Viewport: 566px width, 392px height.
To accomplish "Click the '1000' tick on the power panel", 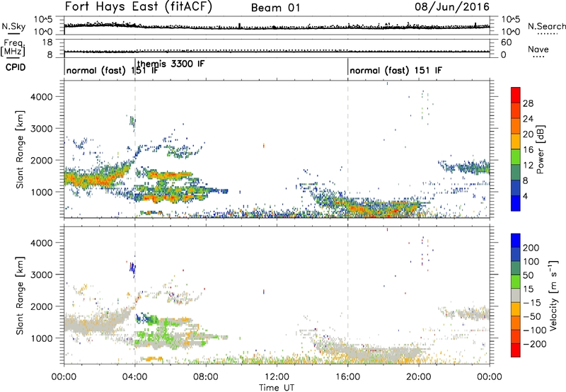I will 42,192.
